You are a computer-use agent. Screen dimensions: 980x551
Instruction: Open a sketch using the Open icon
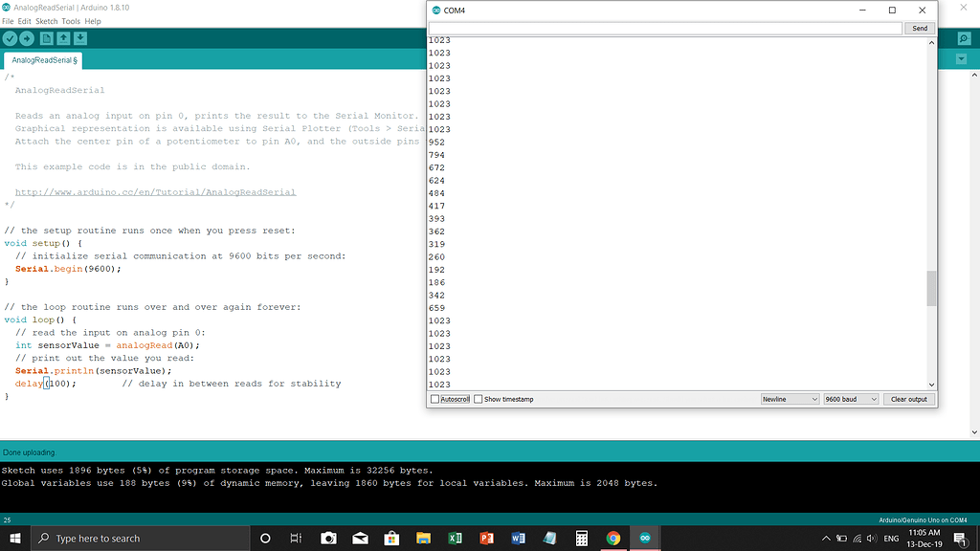64,38
